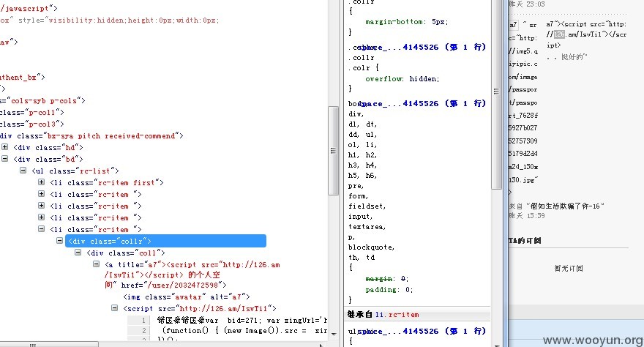Click the "padding: 0" CSS property
Viewport: 644px width, 347px height.
(x=389, y=290)
